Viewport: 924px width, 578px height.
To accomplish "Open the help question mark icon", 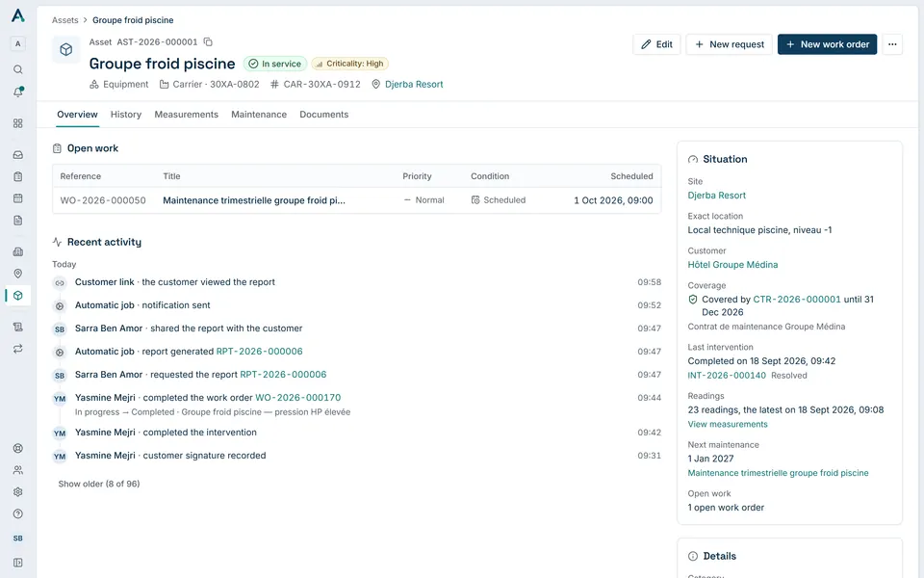I will coord(17,513).
